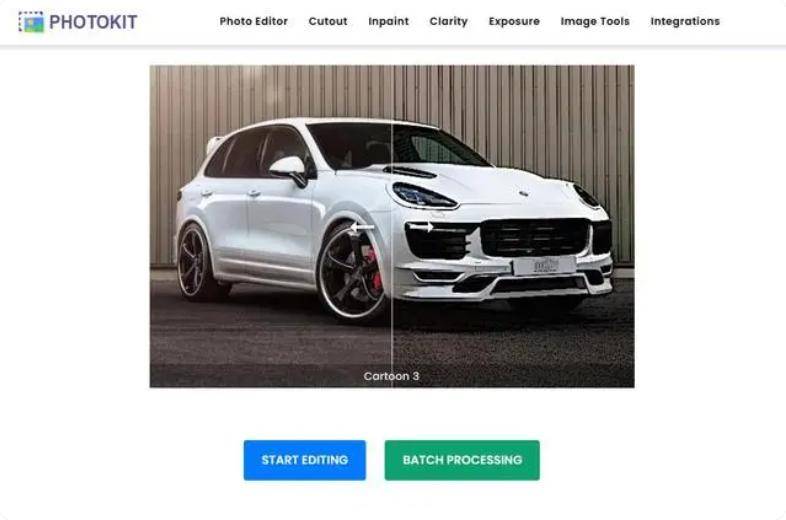Click the PhotoKit logo icon

click(31, 22)
